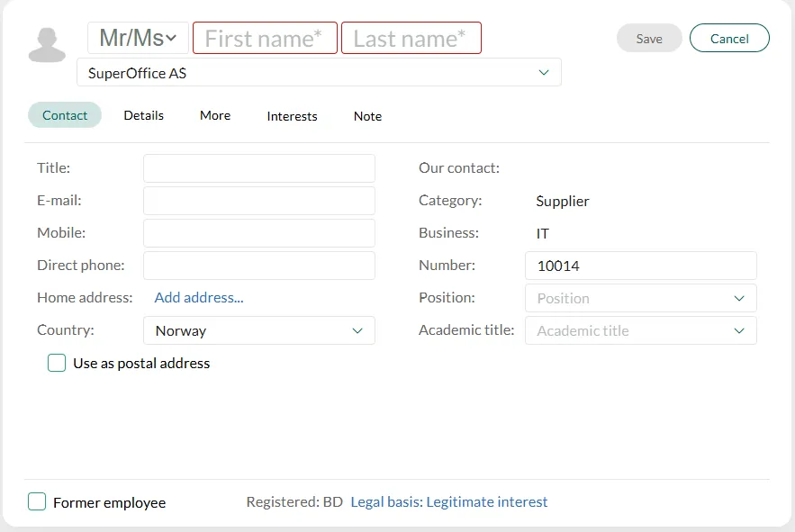Screen dimensions: 795x532
Task: Tick the Former employee checkbox
Action: coord(37,502)
